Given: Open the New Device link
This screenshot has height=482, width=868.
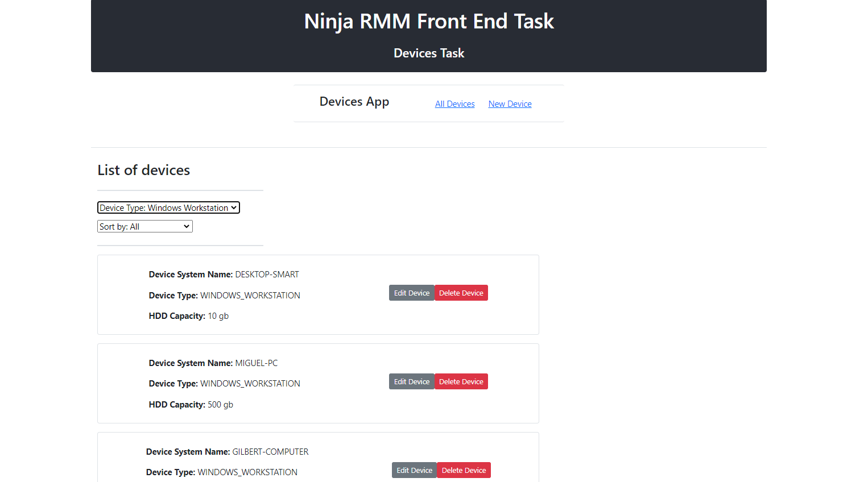Looking at the screenshot, I should (510, 104).
